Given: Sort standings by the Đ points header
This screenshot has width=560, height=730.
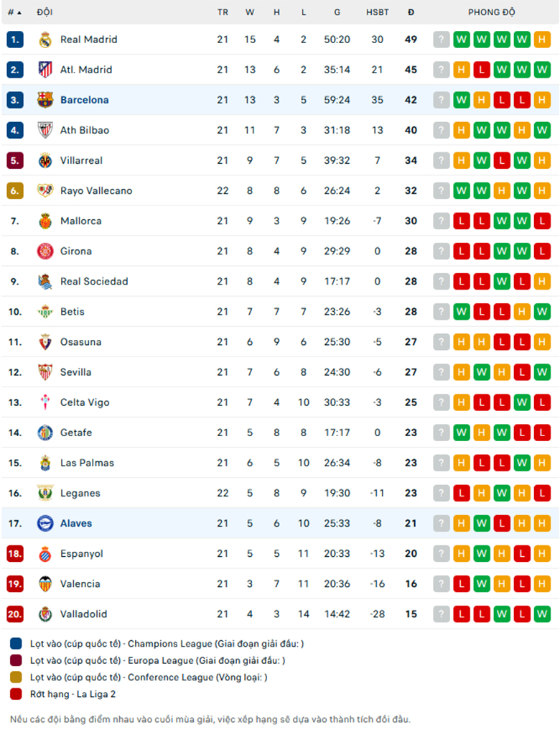Looking at the screenshot, I should [x=411, y=12].
